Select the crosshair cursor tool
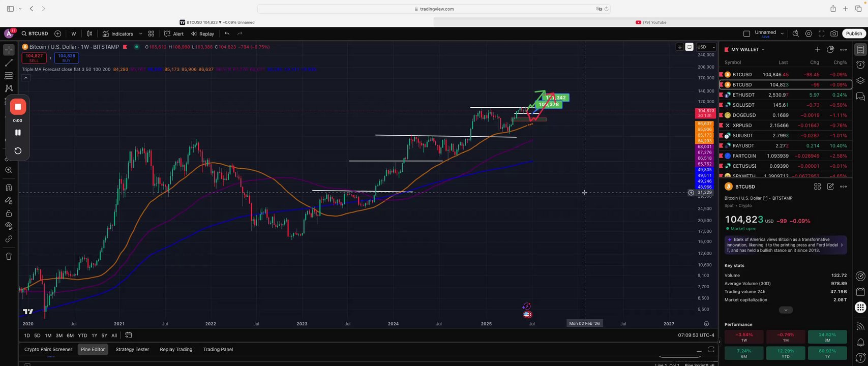 [x=9, y=50]
